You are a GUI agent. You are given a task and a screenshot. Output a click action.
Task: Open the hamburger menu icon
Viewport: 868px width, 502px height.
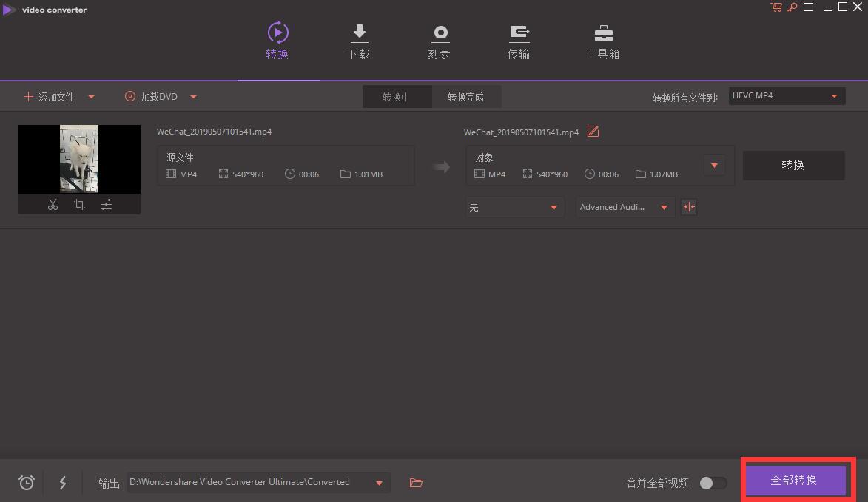tap(809, 7)
